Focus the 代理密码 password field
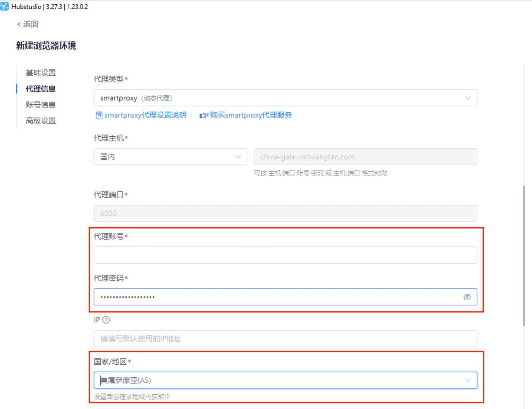This screenshot has height=409, width=532. click(277, 297)
